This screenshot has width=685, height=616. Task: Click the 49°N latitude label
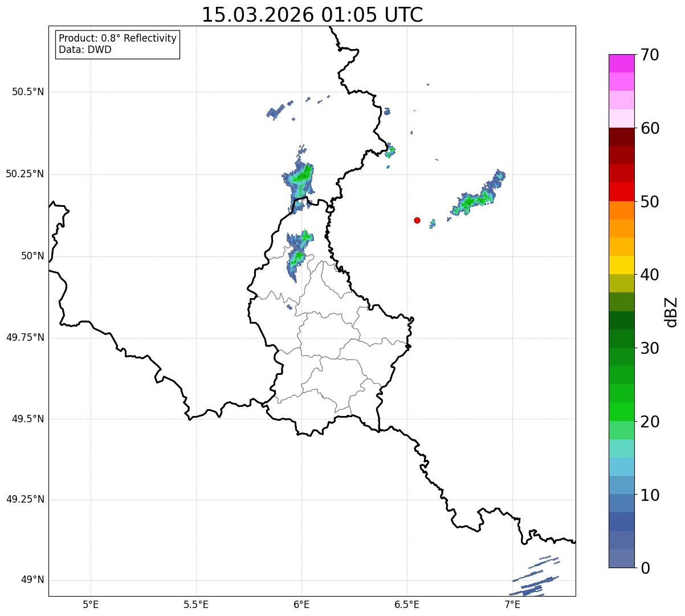tap(32, 580)
